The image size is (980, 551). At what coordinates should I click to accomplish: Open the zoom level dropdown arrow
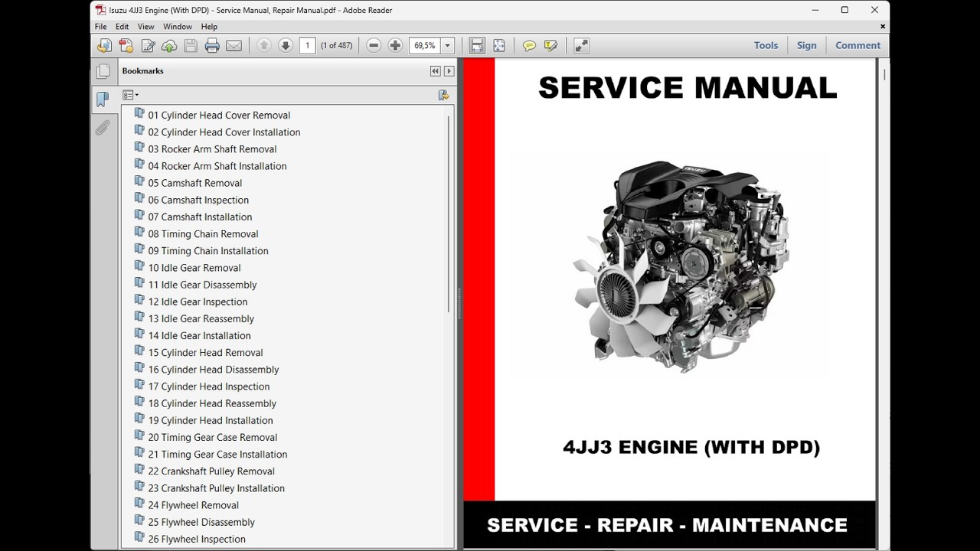click(448, 46)
